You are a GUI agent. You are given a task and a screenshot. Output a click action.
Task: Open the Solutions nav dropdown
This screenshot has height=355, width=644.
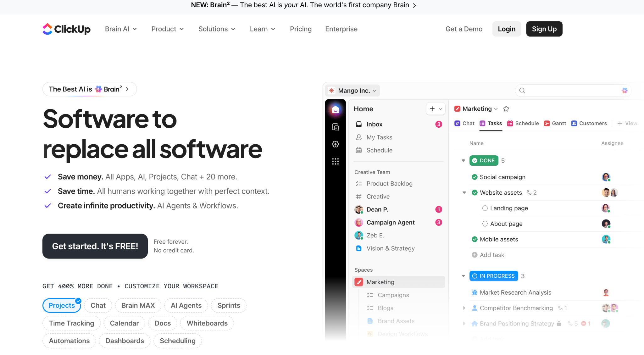217,29
